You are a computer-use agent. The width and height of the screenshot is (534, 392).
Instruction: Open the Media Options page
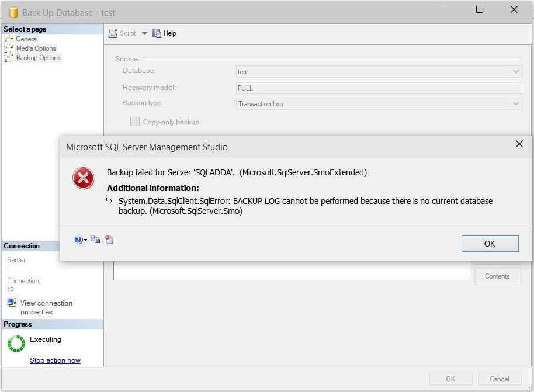[x=36, y=48]
